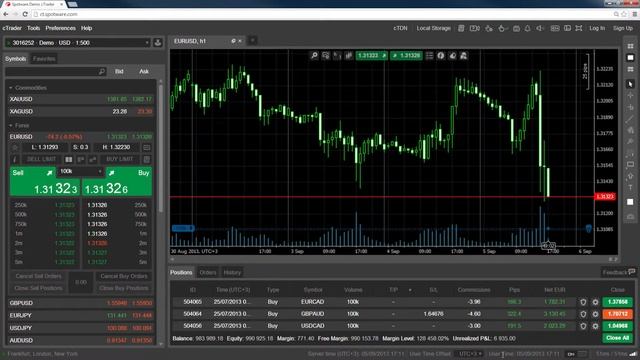
Task: Select the Positions tab
Action: point(181,272)
